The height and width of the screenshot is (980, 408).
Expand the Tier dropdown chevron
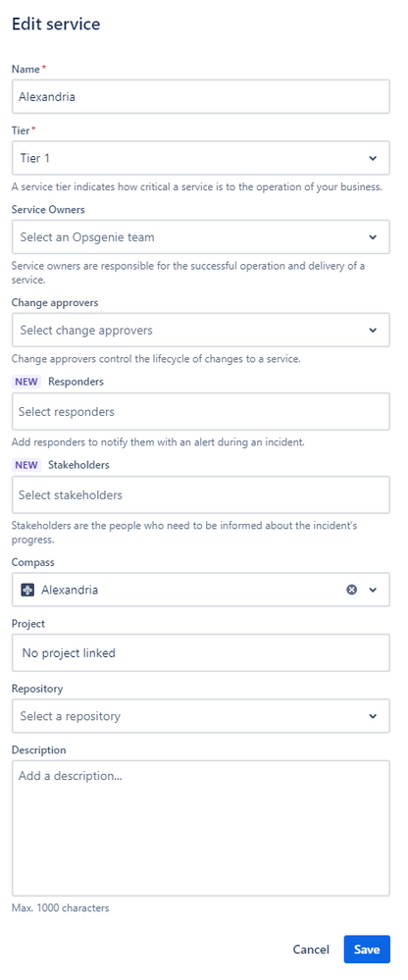[373, 158]
